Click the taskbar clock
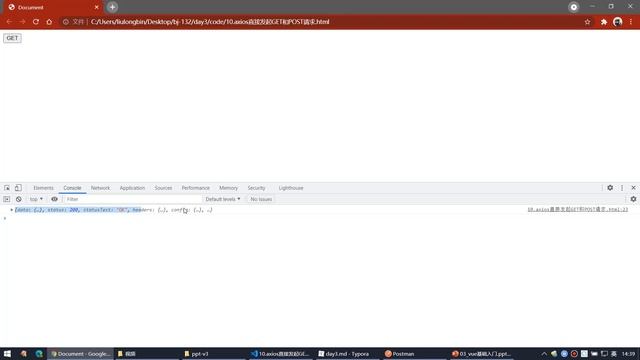Image resolution: width=640 pixels, height=360 pixels. coord(629,354)
